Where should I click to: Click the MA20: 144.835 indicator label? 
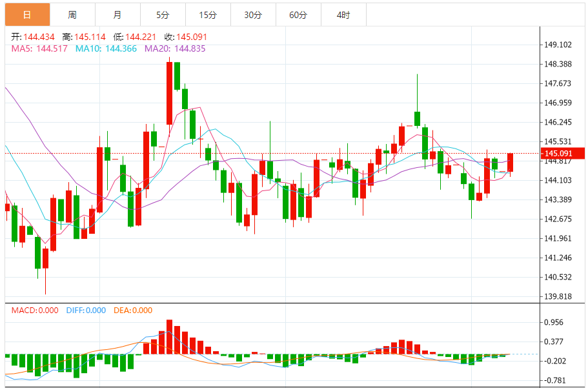(175, 49)
